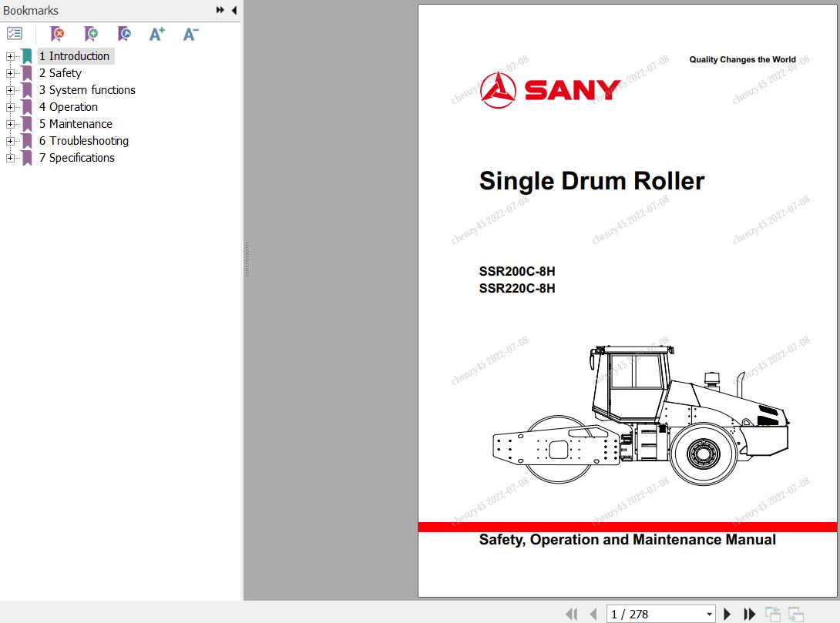Open the page number dropdown arrow
This screenshot has height=623, width=840.
(709, 614)
